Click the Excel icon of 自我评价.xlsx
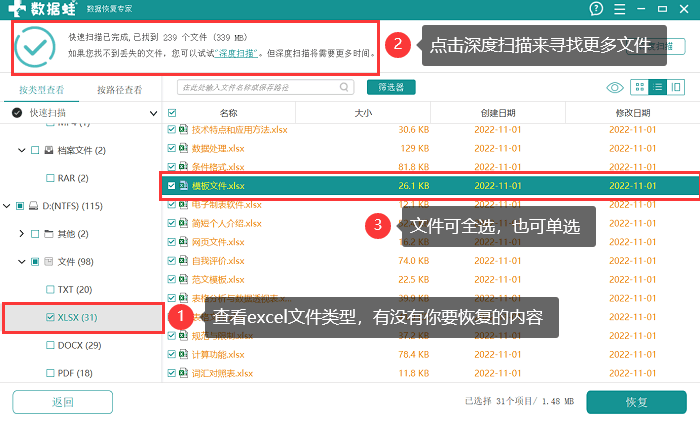This screenshot has height=426, width=700. [x=183, y=261]
